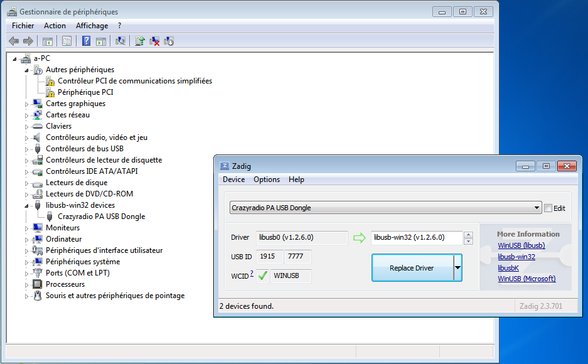
Task: Expand the Cartes graphiques category
Action: (x=26, y=104)
